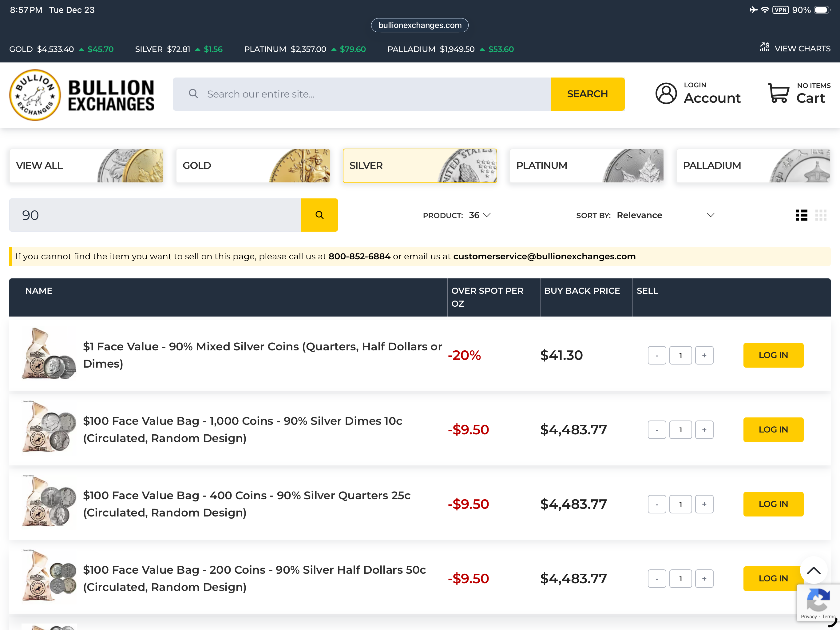This screenshot has width=840, height=630.
Task: Increase quantity for $1 Face Value coins
Action: [704, 355]
